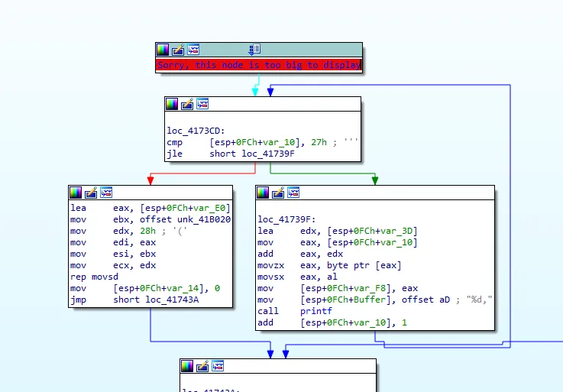This screenshot has width=563, height=392.
Task: Click the pencil icon on the printf node
Action: point(278,193)
